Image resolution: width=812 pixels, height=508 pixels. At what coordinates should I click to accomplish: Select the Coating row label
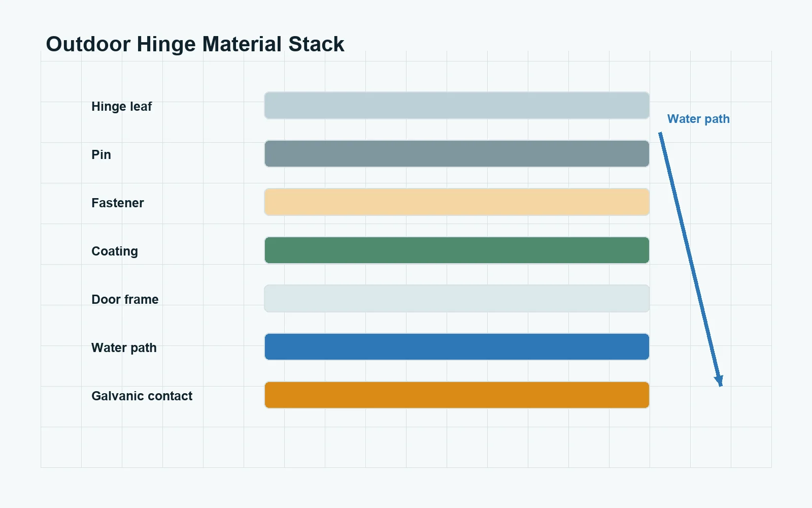114,251
